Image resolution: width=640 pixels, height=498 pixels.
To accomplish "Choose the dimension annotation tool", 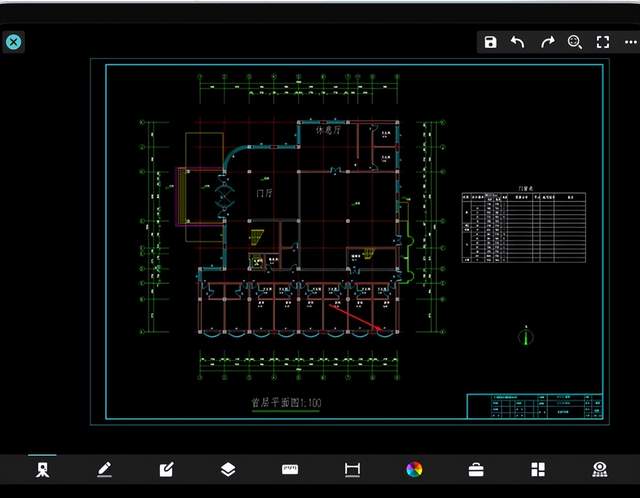I will 352,469.
